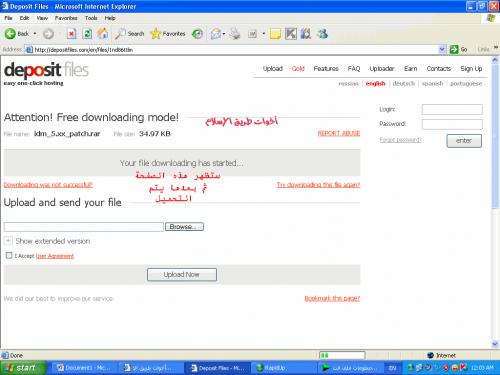500x375 pixels.
Task: Click the Upload Now button
Action: 182,275
